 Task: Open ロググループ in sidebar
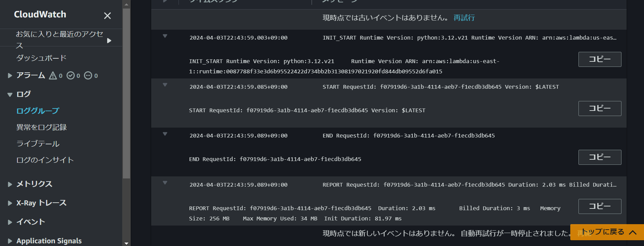click(38, 111)
